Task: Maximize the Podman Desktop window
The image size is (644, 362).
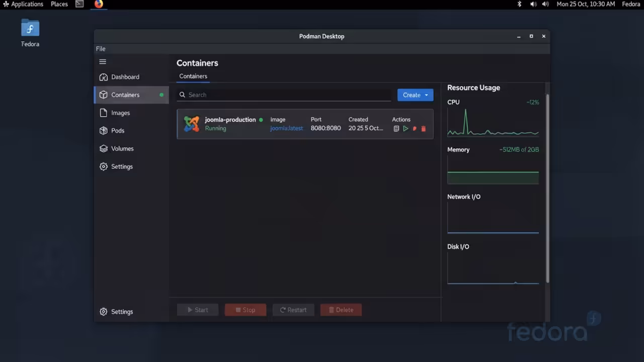Action: (x=531, y=36)
